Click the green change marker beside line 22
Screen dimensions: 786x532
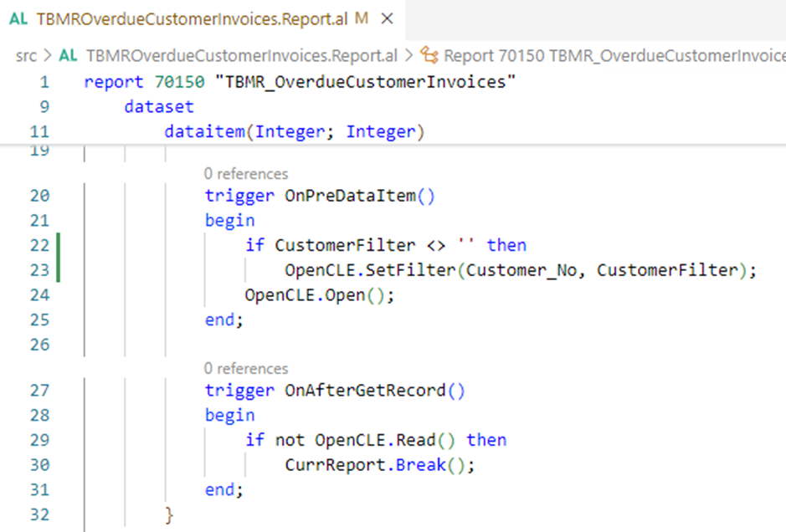pos(58,245)
